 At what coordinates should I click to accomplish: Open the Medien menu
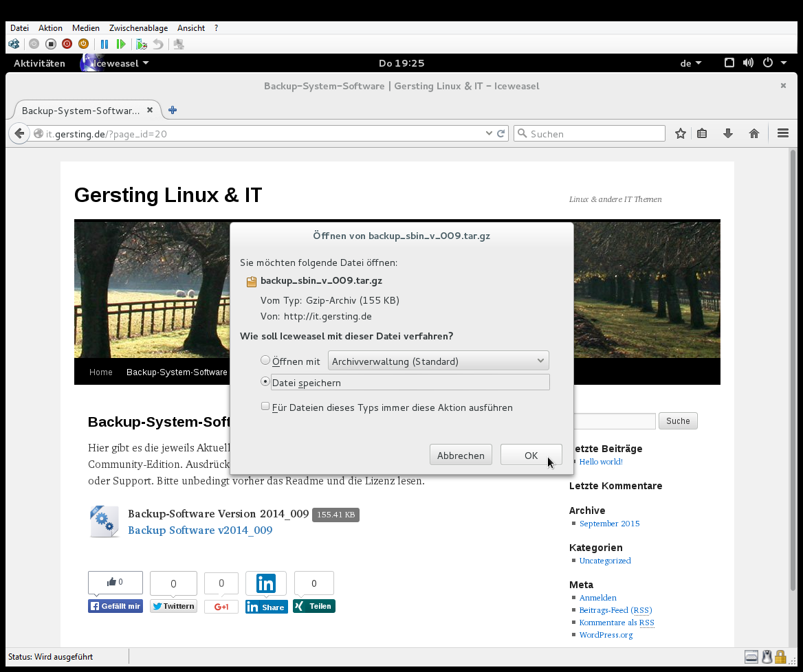click(85, 28)
